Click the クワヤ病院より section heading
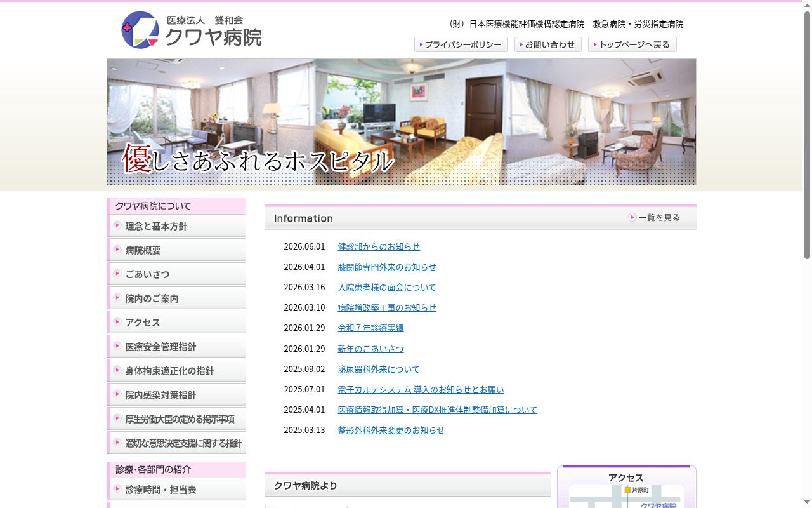The image size is (812, 508). click(306, 486)
